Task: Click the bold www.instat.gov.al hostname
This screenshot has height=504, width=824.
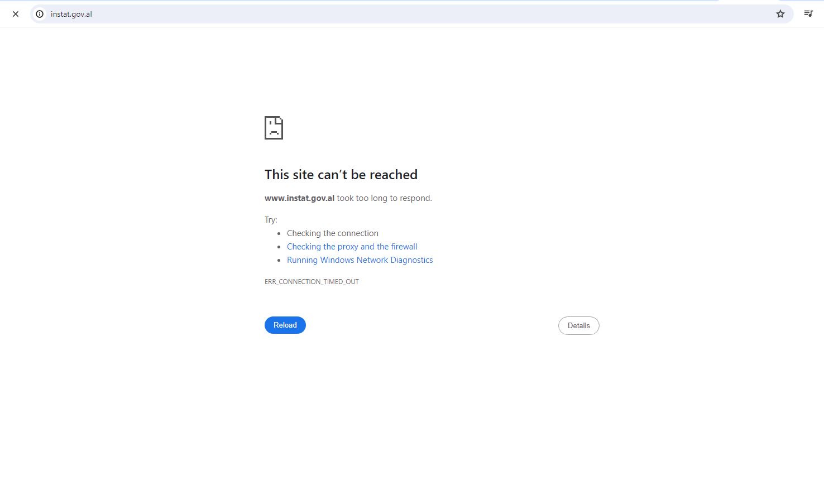Action: point(299,198)
